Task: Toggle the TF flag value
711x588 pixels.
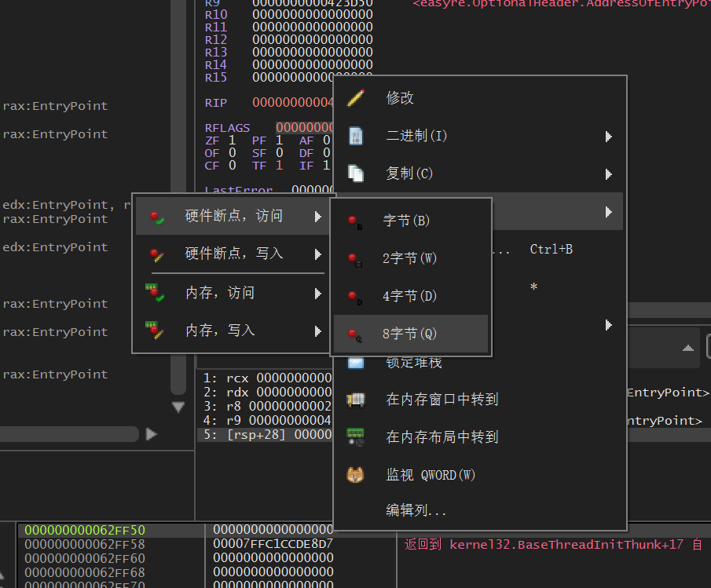Action: [279, 166]
